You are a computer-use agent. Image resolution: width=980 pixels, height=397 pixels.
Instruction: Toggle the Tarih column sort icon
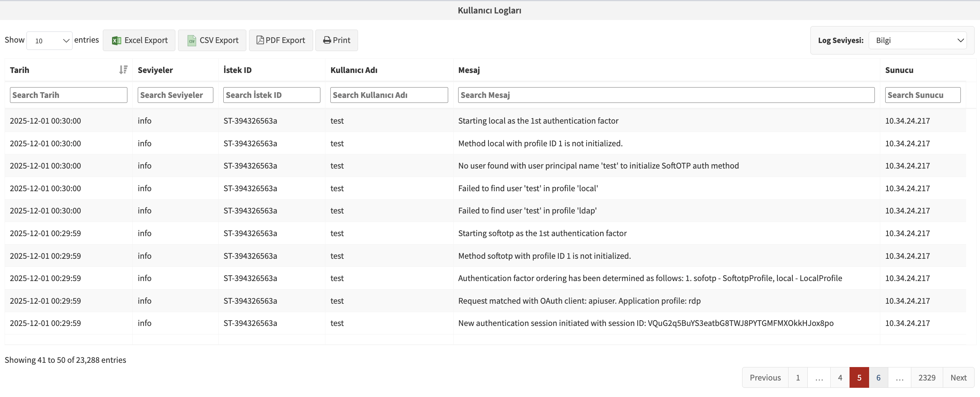[x=123, y=69]
